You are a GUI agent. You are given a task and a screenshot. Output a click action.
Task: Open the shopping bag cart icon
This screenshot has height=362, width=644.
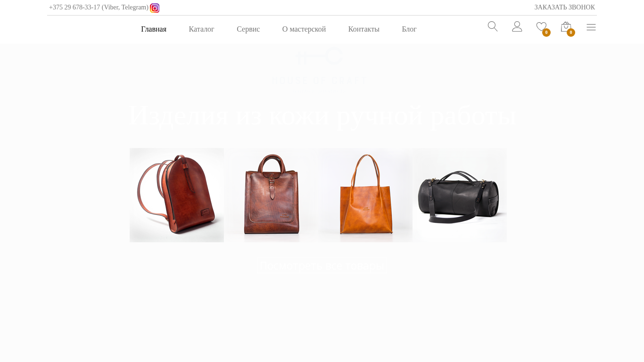(566, 27)
